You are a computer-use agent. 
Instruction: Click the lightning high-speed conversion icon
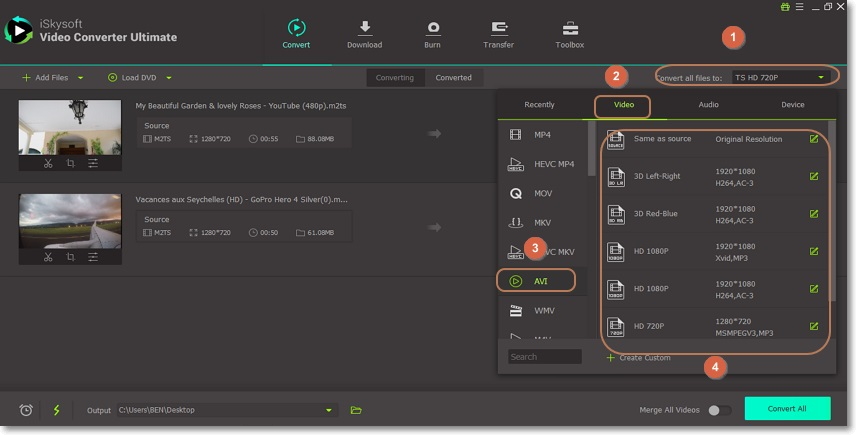point(56,410)
